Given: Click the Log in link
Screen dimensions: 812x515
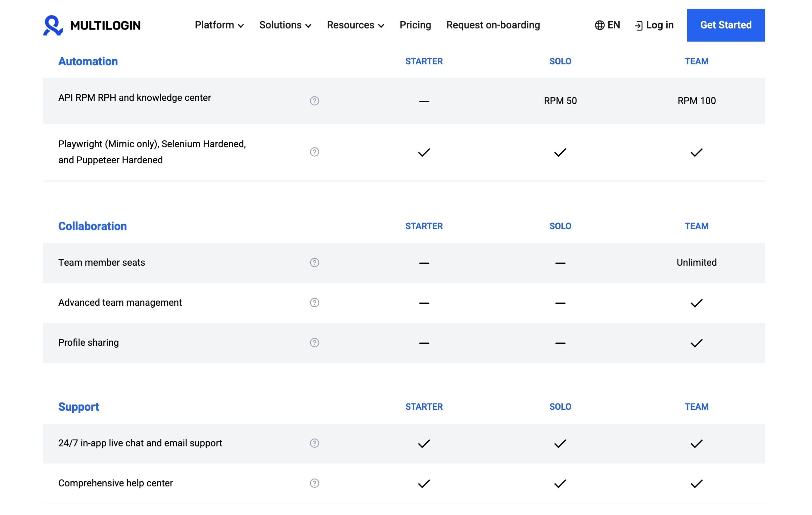Looking at the screenshot, I should [654, 25].
